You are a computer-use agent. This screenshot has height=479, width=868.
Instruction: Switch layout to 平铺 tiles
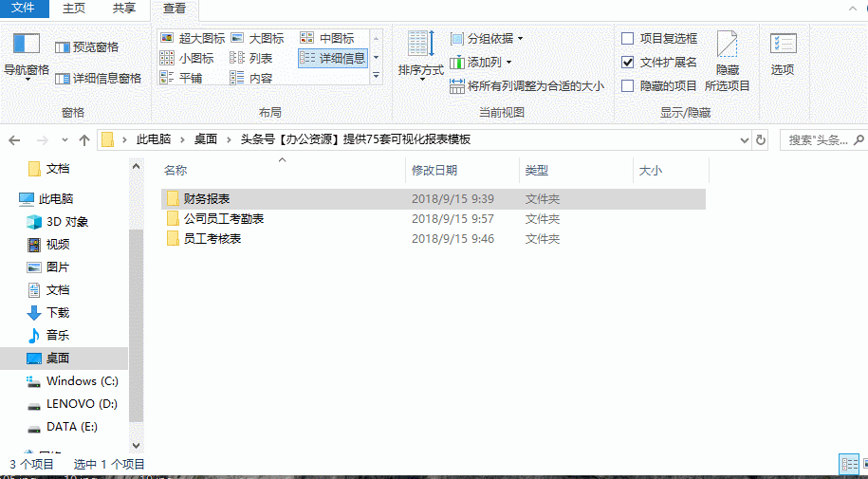(181, 78)
